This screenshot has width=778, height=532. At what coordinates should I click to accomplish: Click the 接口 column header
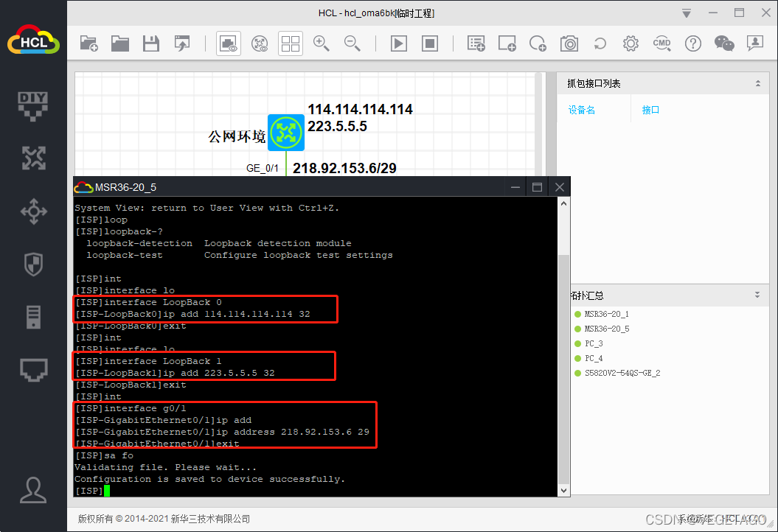click(650, 110)
